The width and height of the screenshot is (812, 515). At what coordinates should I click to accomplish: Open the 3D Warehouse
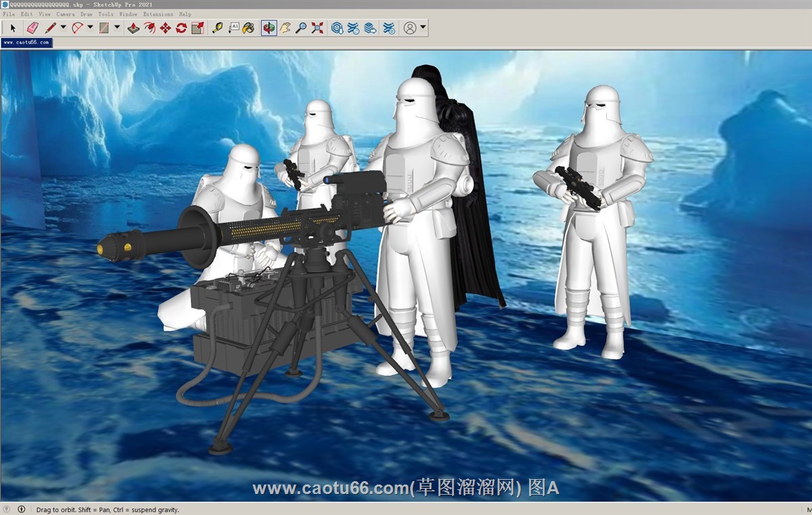point(337,28)
